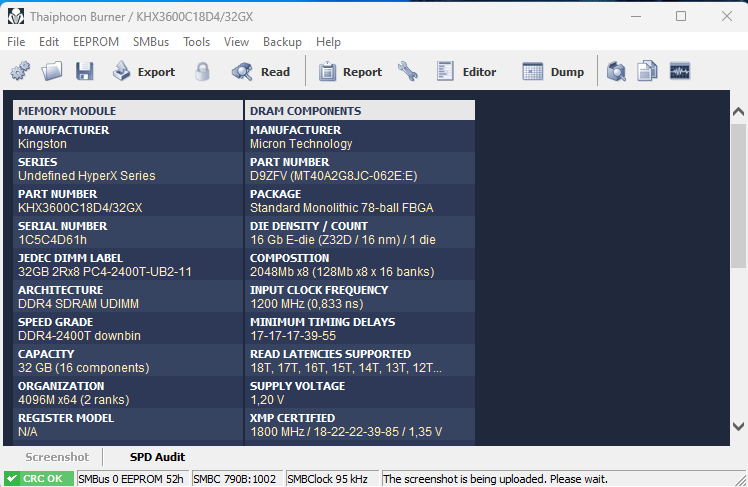Click JEDEC label 32GB 2Rx8 PC4-2400T-UB2-11
The height and width of the screenshot is (487, 748).
click(x=104, y=271)
